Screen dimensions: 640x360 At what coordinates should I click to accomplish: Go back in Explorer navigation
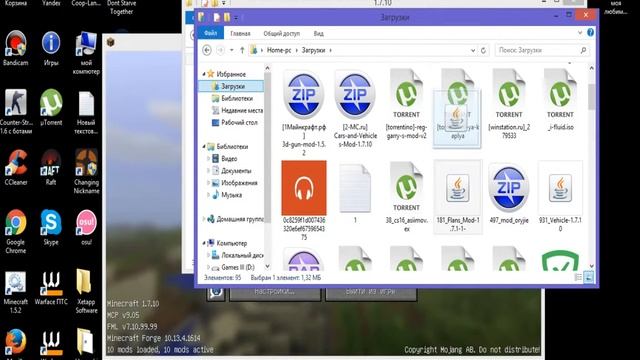207,50
